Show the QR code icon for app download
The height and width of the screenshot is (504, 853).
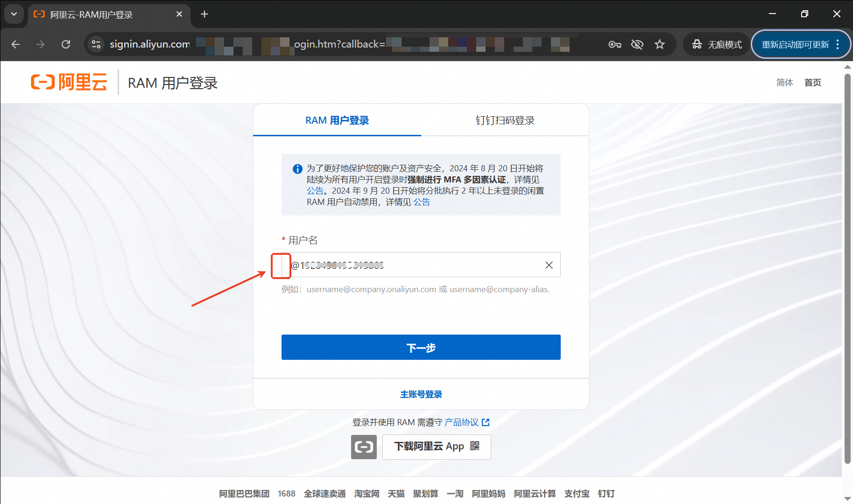[475, 446]
